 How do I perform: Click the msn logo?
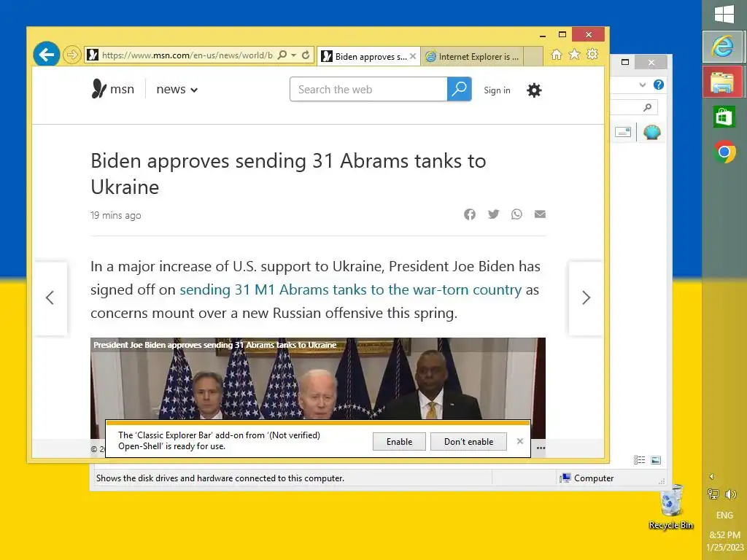click(x=112, y=89)
